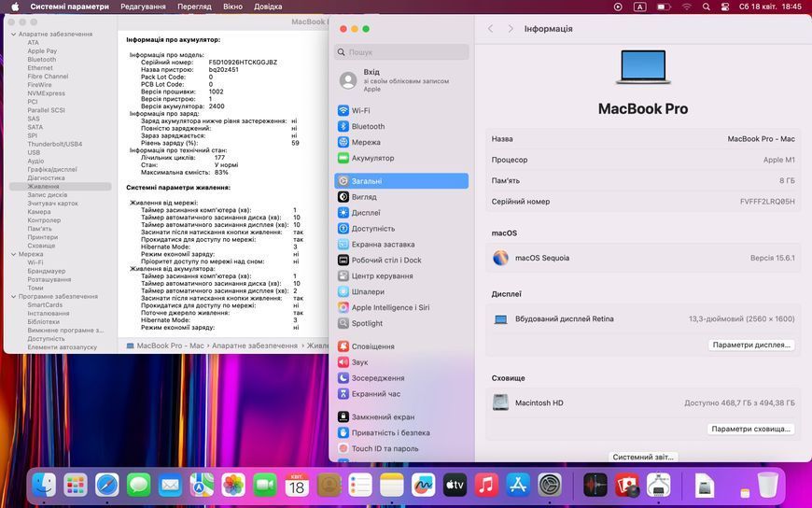Screen dimensions: 812x508
Task: Launch Finder from the Dock
Action: (44, 486)
